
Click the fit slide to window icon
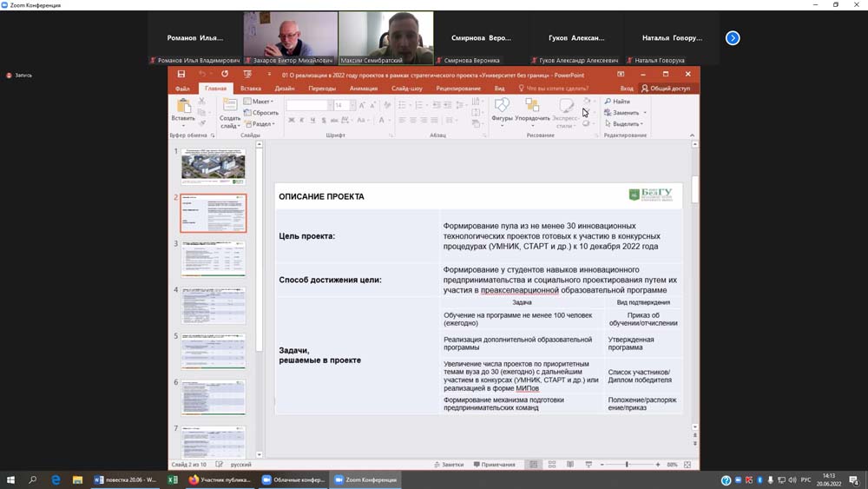tap(687, 465)
